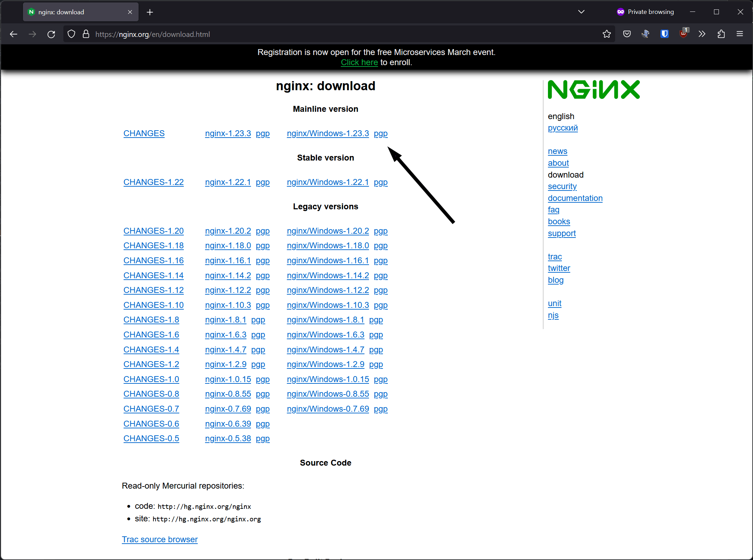Open the Trac source browser
This screenshot has height=560, width=753.
click(160, 539)
